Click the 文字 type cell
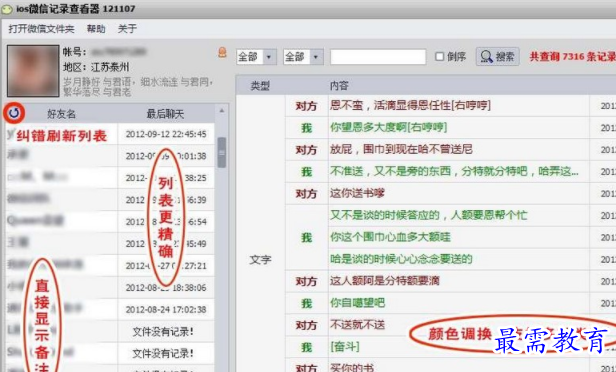616x372 pixels. pyautogui.click(x=260, y=260)
